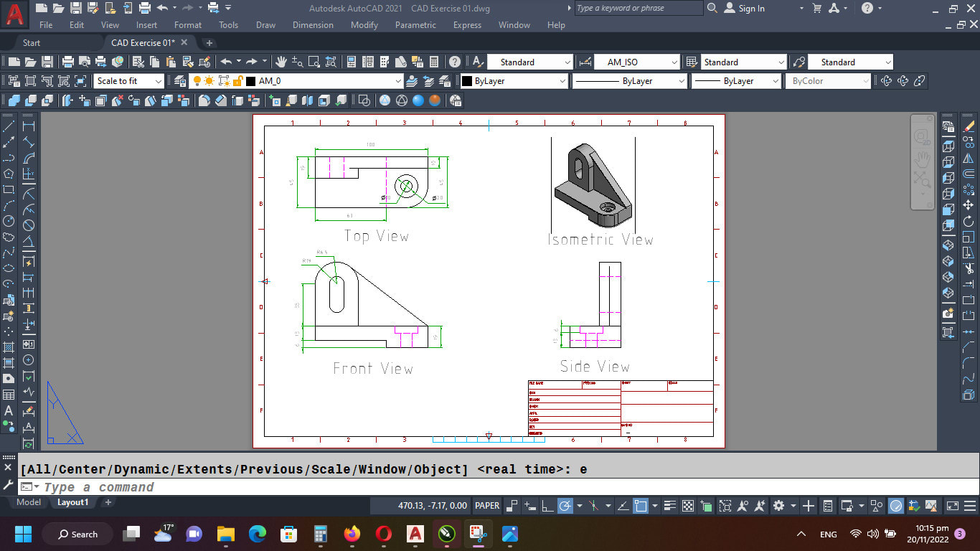Toggle Polar tracking in status bar

[565, 506]
